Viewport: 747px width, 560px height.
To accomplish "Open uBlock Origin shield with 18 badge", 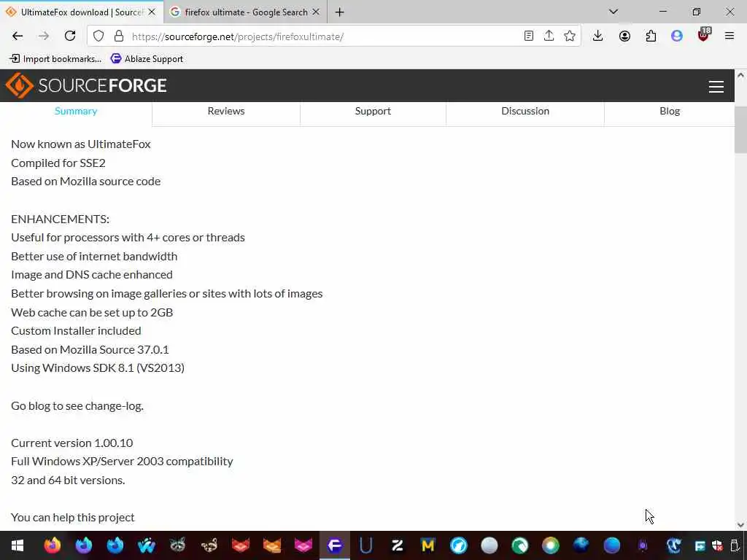I will point(704,35).
